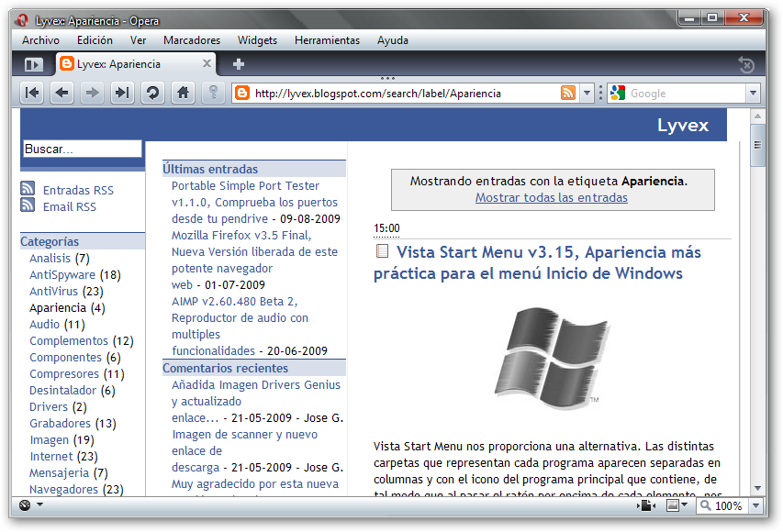
Task: Open the closed tabs trash icon
Action: (x=746, y=64)
